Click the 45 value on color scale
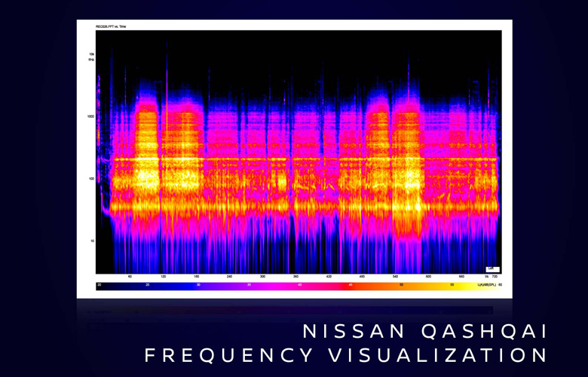588x377 pixels. pyautogui.click(x=351, y=285)
